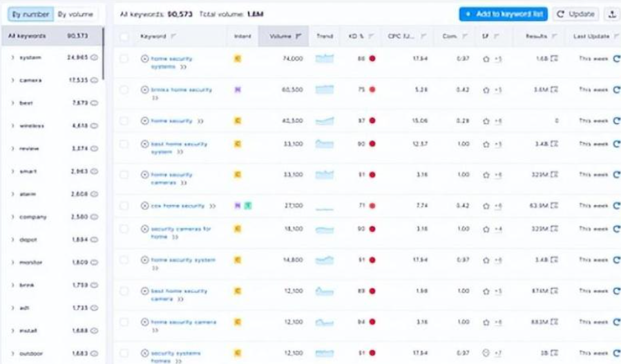Open 'brinks home security' keyword link
Image resolution: width=621 pixels, height=364 pixels.
[x=182, y=90]
